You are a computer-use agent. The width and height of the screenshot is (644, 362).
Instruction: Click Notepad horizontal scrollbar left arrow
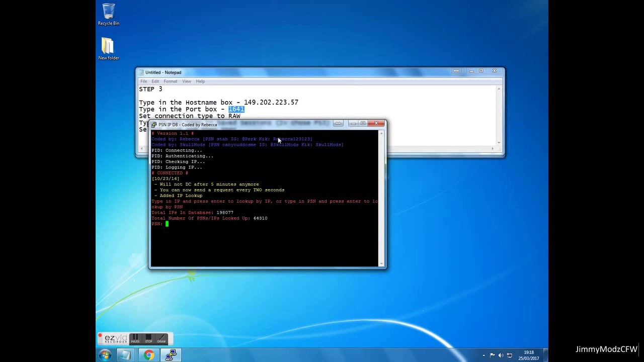point(141,149)
